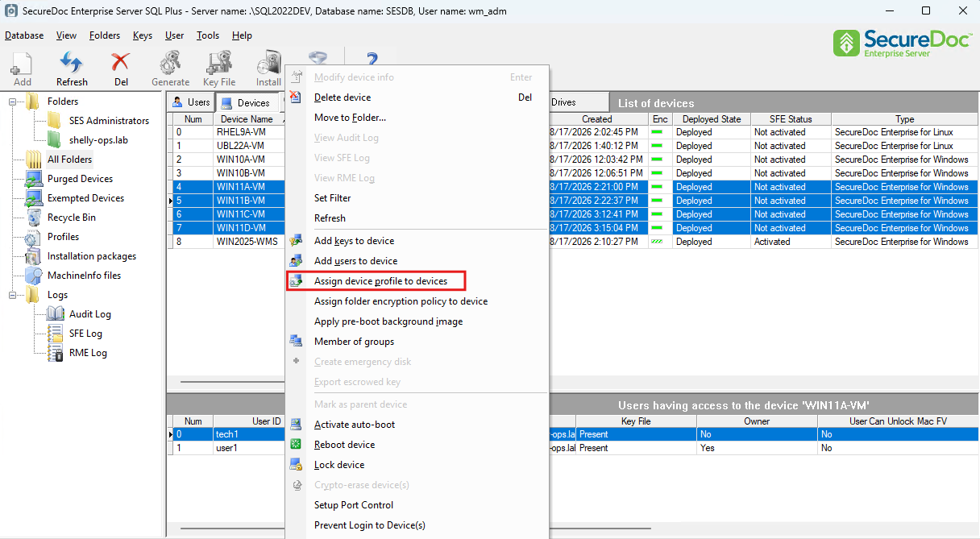Collapse the Folders tree node
The height and width of the screenshot is (539, 980).
13,102
